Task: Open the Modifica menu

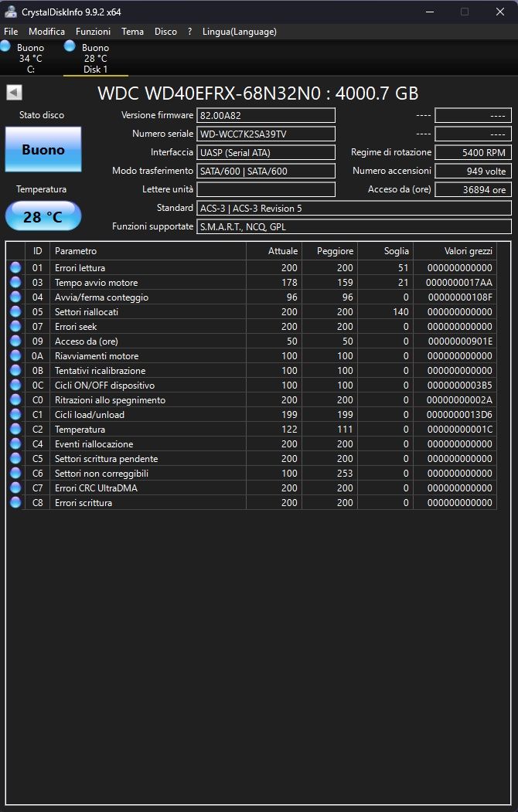Action: point(46,32)
